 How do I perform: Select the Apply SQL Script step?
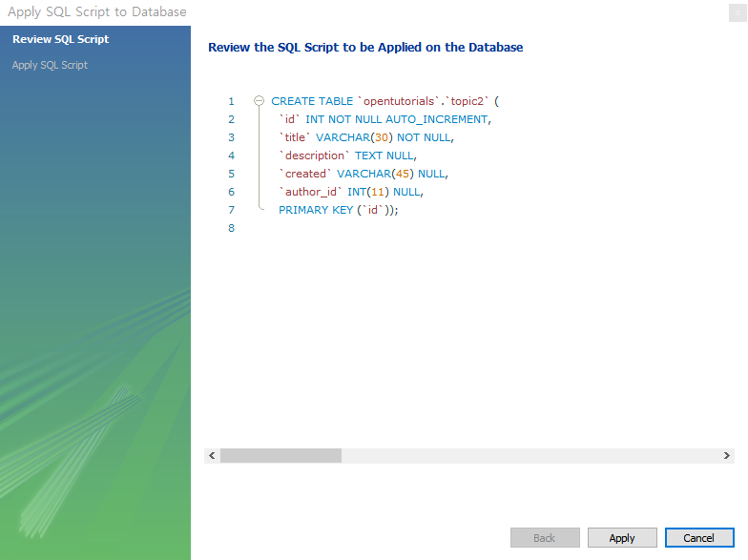coord(50,65)
